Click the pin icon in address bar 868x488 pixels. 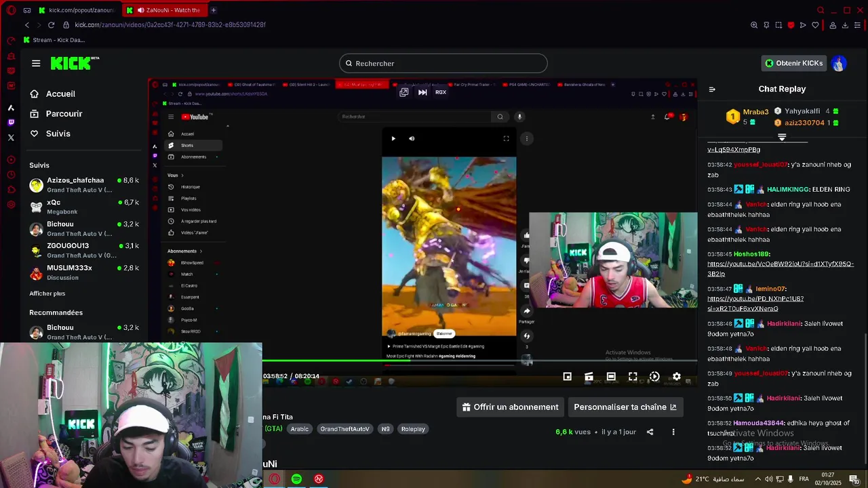(x=766, y=25)
